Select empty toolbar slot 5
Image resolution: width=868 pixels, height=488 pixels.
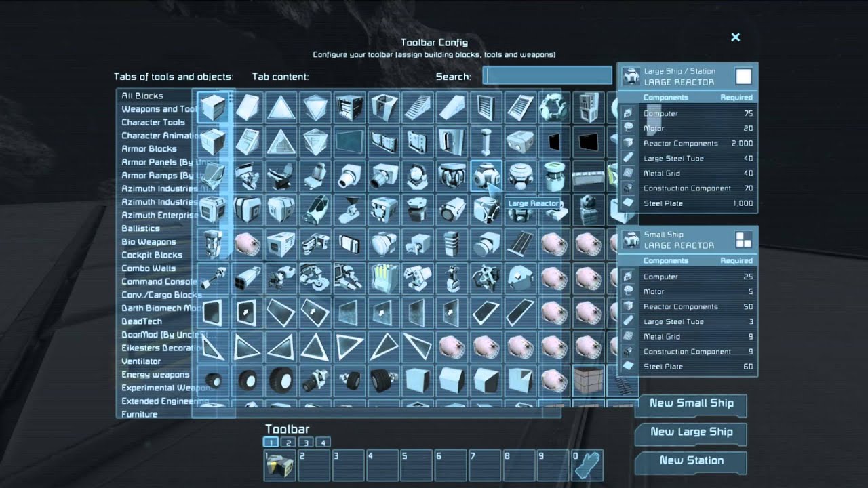418,466
